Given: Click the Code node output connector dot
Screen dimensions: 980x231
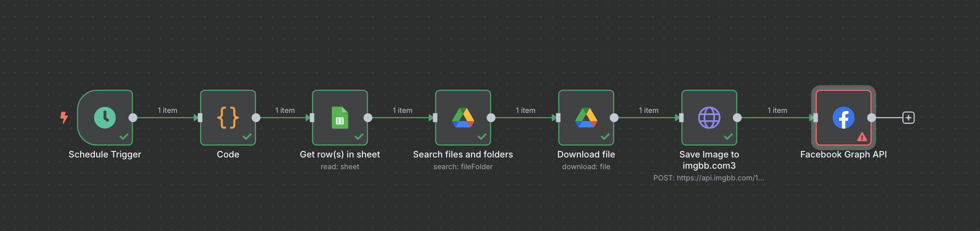Looking at the screenshot, I should point(256,118).
